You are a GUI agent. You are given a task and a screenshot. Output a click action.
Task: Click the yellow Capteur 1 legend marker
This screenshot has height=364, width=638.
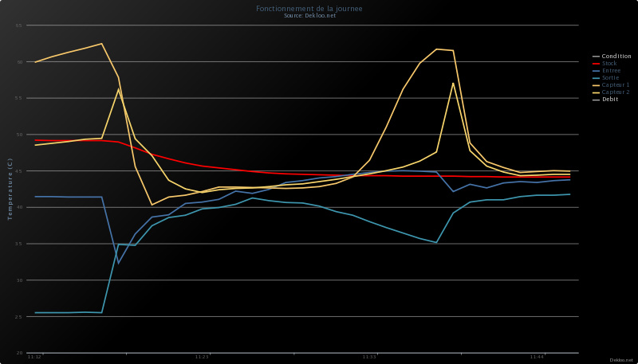596,85
